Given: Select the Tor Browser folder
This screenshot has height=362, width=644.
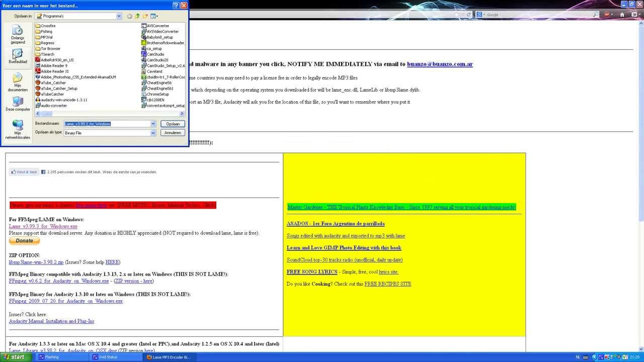Looking at the screenshot, I should coord(48,49).
